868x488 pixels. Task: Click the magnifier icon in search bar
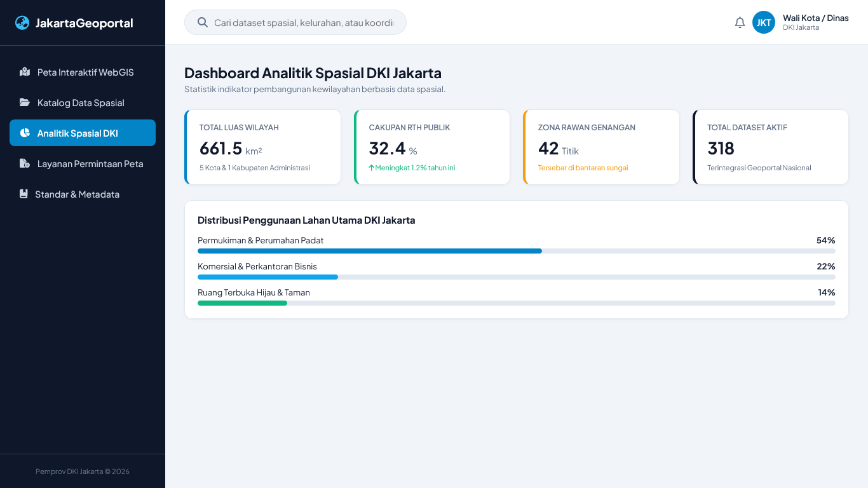tap(203, 22)
